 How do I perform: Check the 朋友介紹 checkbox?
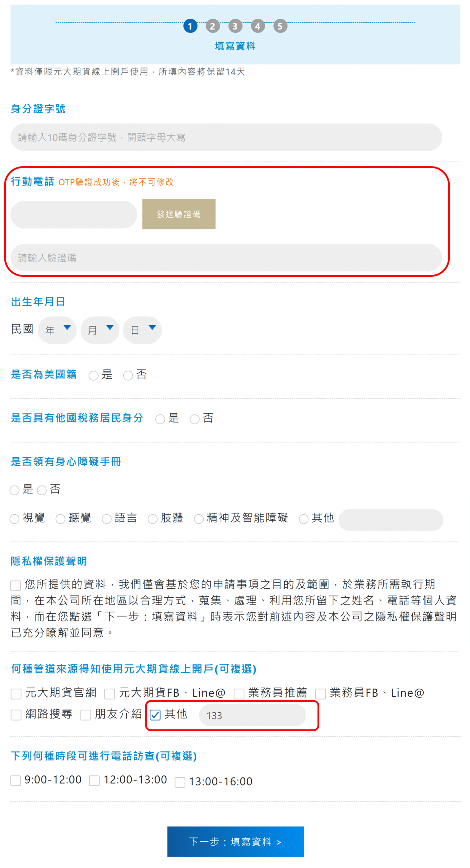click(86, 714)
